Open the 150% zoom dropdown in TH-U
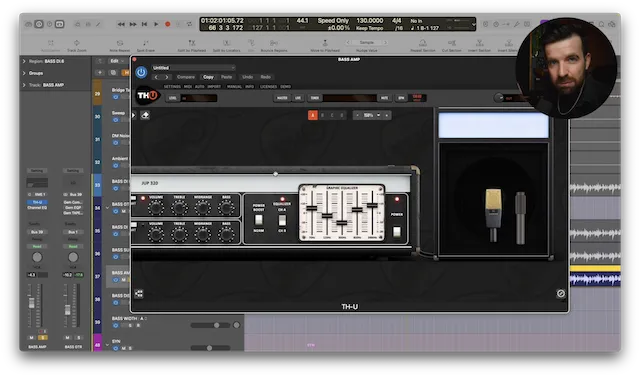 click(371, 115)
